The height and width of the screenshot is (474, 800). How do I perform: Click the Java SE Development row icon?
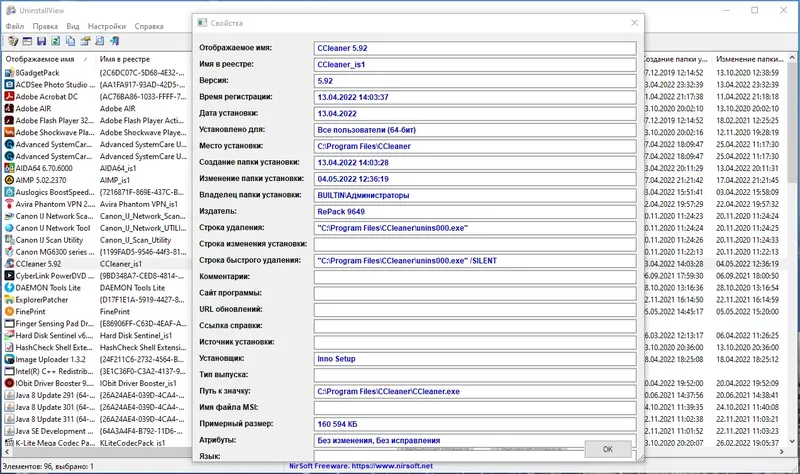[x=9, y=431]
